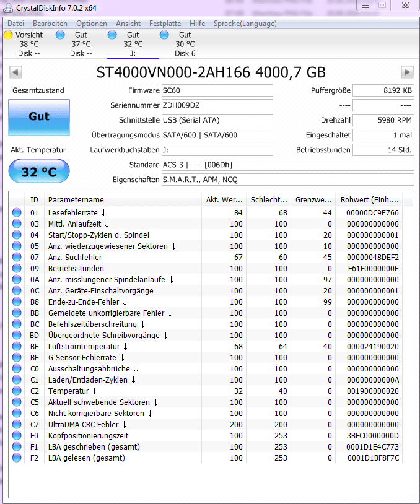Click the Puffergröße value 8192 KB

coord(383,90)
